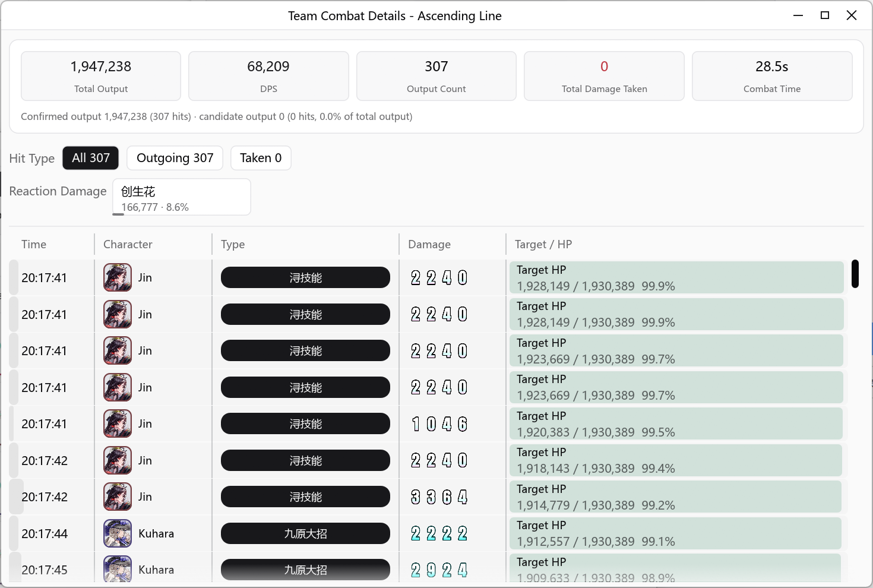
Task: Click the Hit Type label
Action: pyautogui.click(x=32, y=159)
